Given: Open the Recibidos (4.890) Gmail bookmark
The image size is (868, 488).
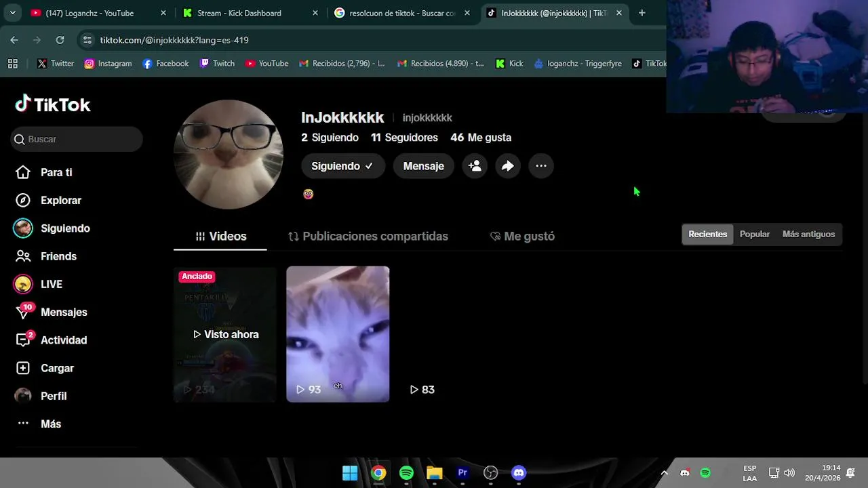Looking at the screenshot, I should click(x=441, y=63).
